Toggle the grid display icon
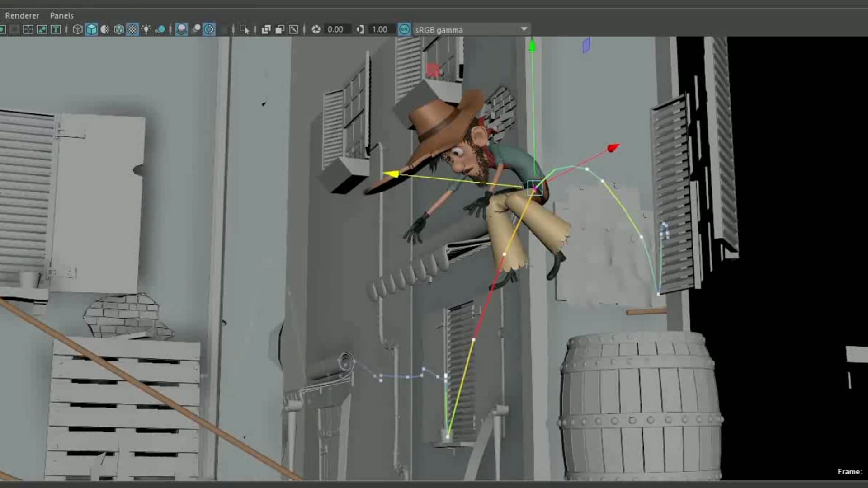This screenshot has width=868, height=488. pyautogui.click(x=28, y=29)
